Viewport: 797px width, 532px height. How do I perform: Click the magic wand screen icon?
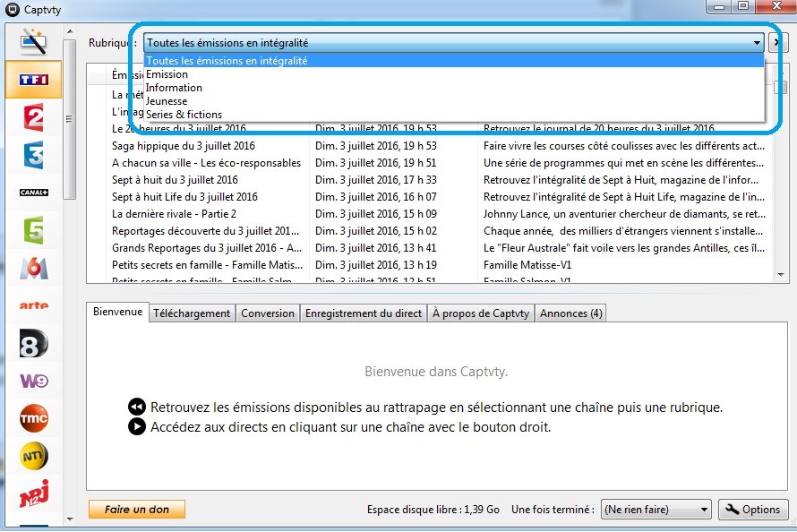pyautogui.click(x=33, y=42)
